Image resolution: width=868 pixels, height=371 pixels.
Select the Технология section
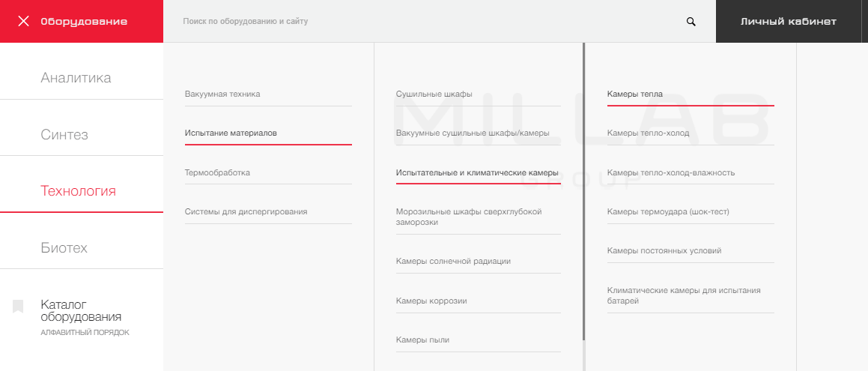coord(78,191)
